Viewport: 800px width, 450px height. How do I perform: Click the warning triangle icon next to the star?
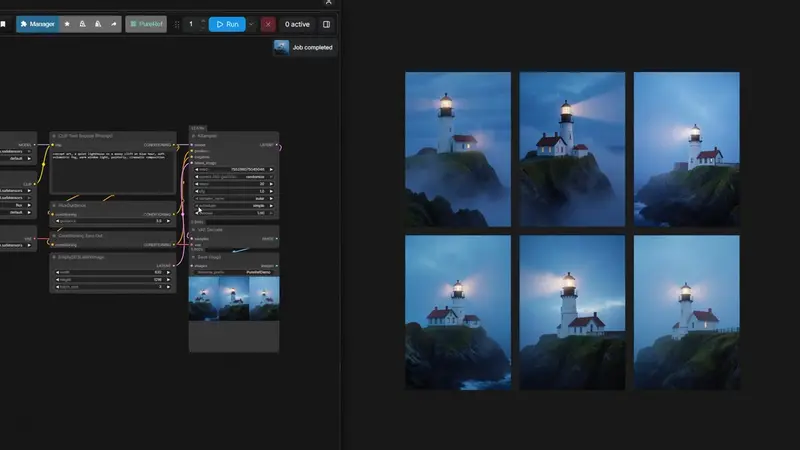click(x=82, y=24)
